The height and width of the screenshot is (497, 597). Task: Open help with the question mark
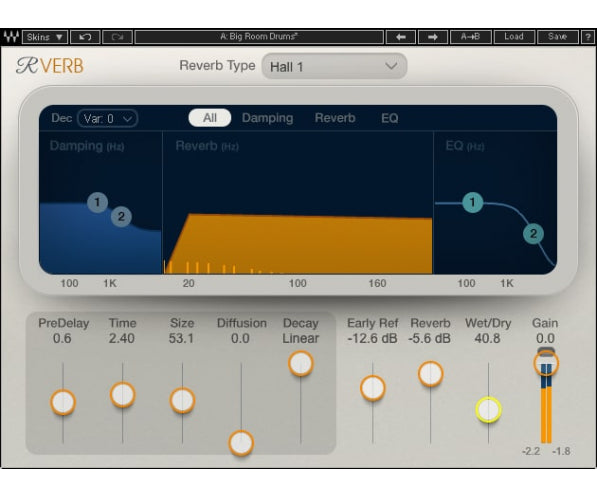(x=588, y=37)
